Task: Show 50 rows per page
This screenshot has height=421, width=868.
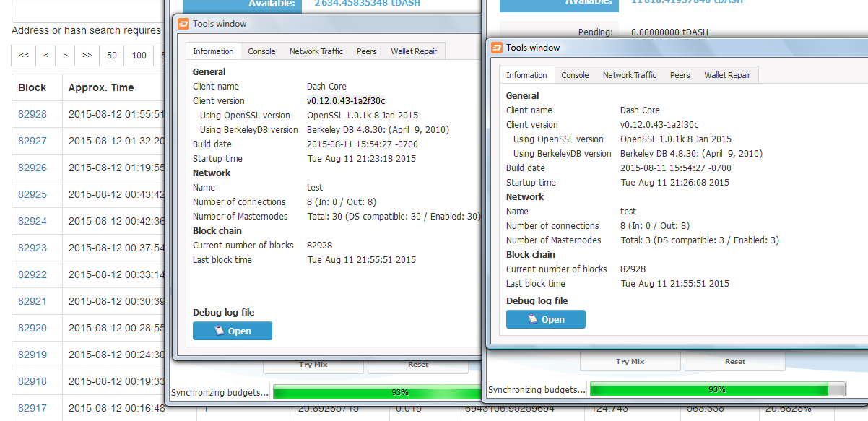Action: pos(112,55)
